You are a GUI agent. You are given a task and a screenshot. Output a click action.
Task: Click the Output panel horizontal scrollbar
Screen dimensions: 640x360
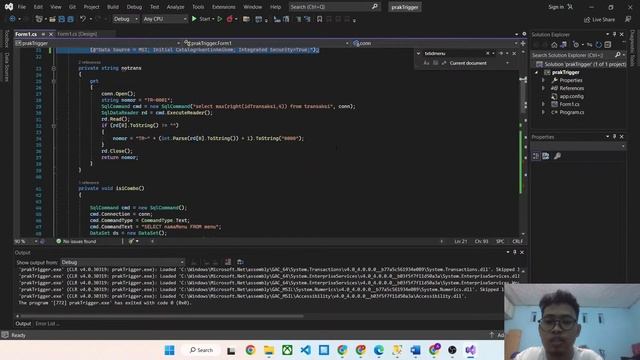tap(162, 316)
